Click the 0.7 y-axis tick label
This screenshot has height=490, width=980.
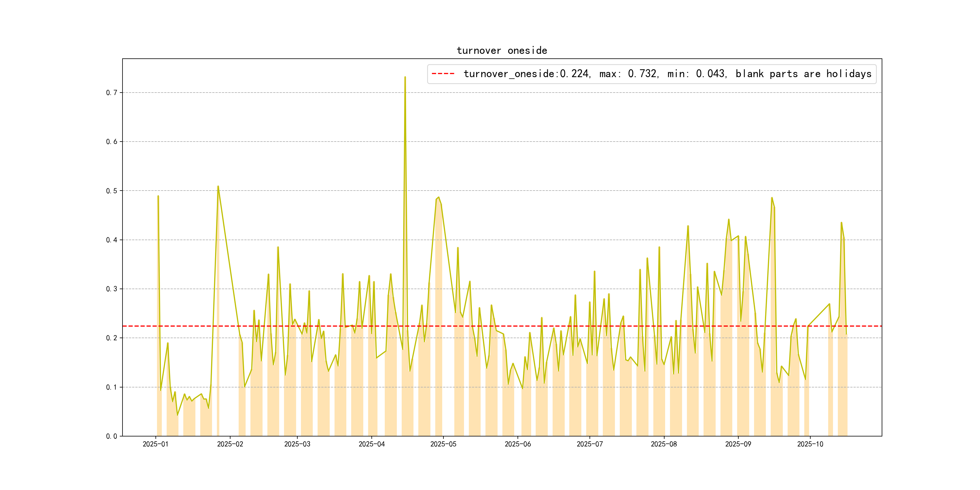(x=112, y=93)
